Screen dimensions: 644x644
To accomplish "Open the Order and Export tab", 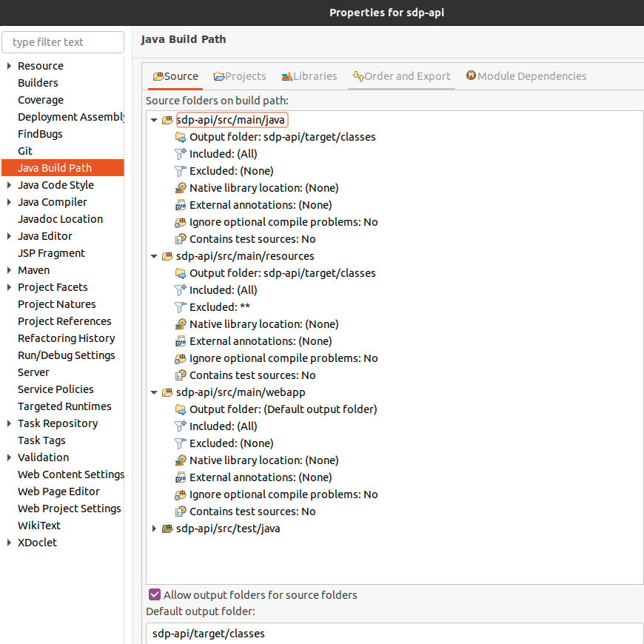I will click(401, 76).
